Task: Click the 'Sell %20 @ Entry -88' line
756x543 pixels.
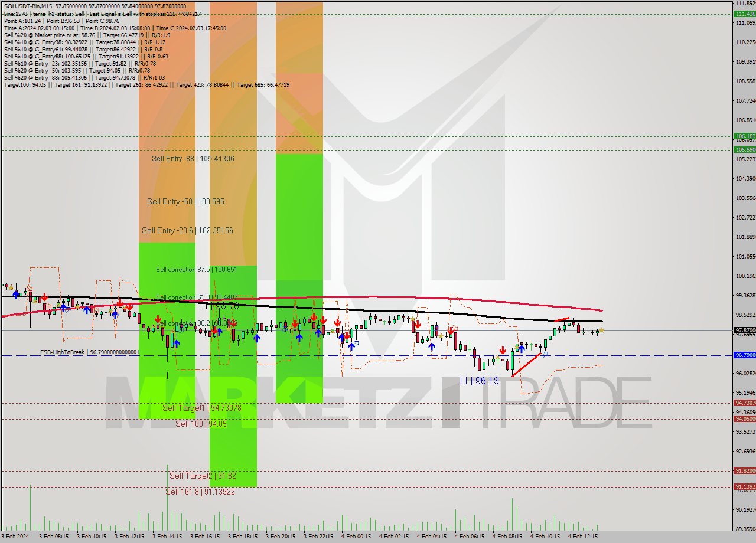Action: coord(84,77)
